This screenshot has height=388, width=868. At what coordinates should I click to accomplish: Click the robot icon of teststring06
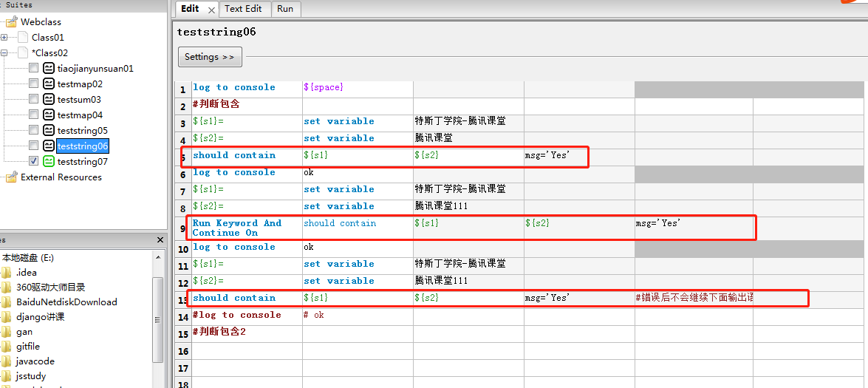49,146
